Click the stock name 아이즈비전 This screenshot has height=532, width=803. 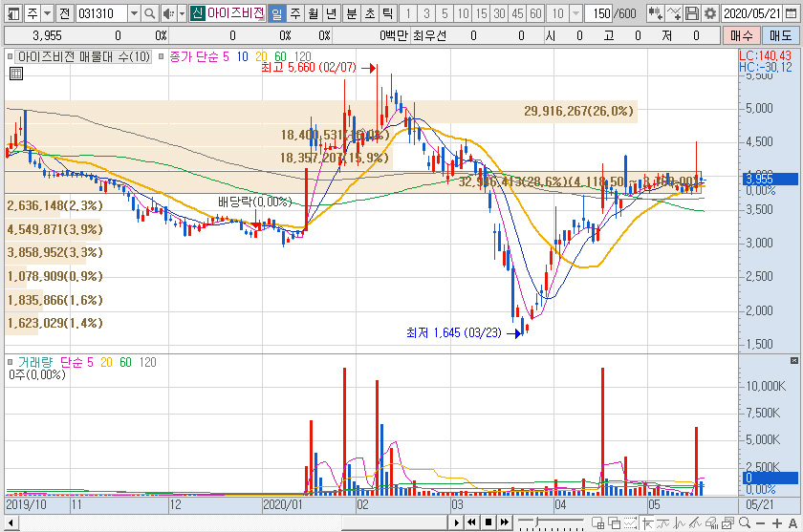tap(235, 12)
